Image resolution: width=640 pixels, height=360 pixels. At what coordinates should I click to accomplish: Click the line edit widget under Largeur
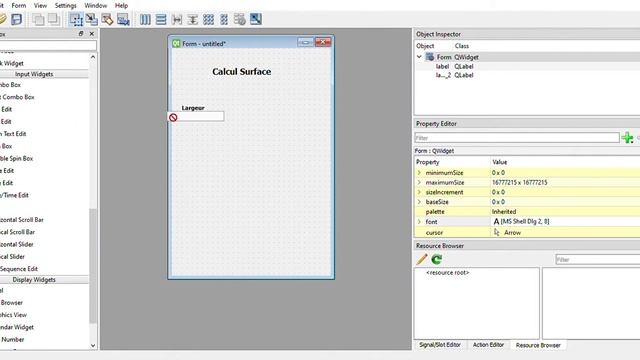[x=196, y=116]
